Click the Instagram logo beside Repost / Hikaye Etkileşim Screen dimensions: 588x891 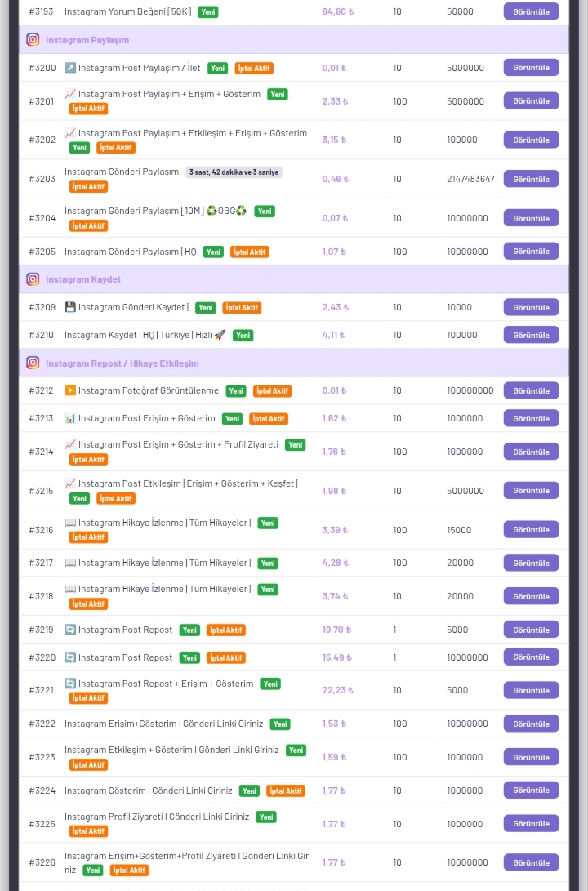[33, 363]
